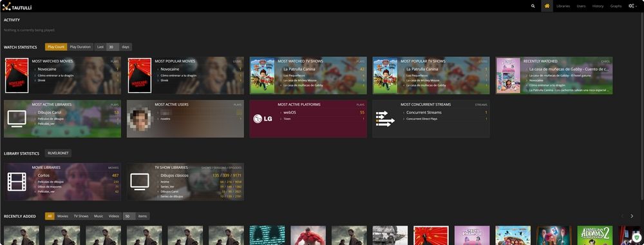Click the green shield badge icon

[637, 238]
